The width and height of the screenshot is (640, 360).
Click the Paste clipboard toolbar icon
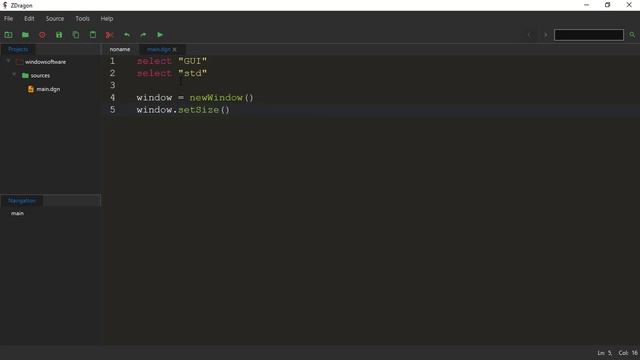pos(93,35)
